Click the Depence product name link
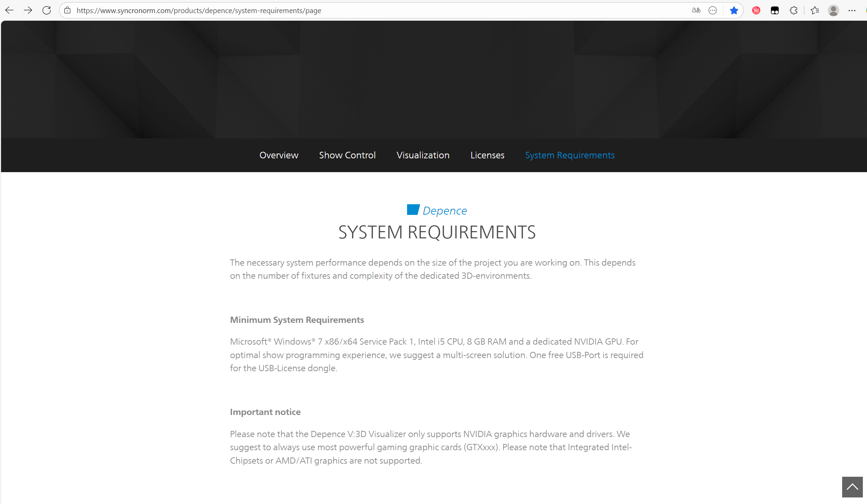867x504 pixels. 445,210
